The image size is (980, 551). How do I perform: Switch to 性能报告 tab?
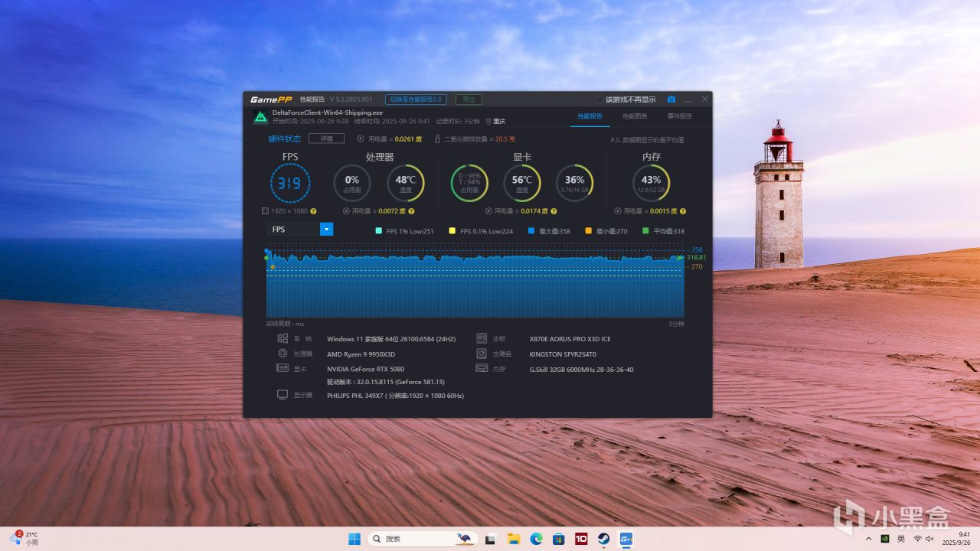click(590, 116)
